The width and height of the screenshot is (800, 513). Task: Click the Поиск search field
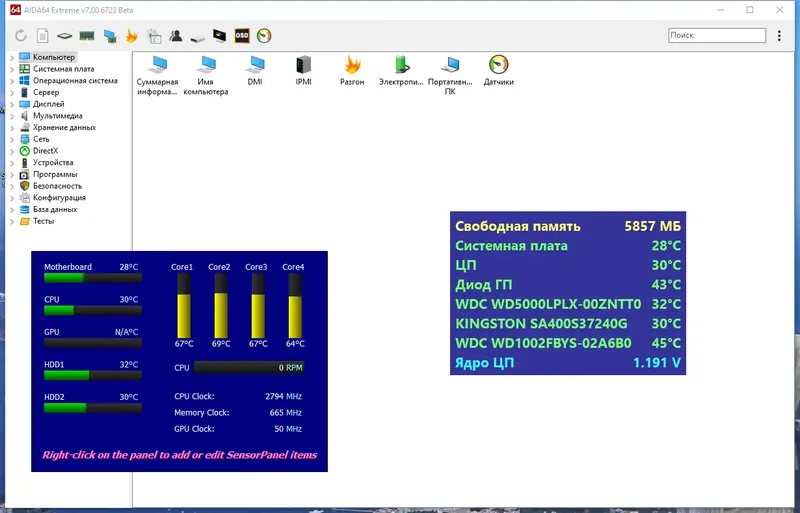click(x=717, y=35)
